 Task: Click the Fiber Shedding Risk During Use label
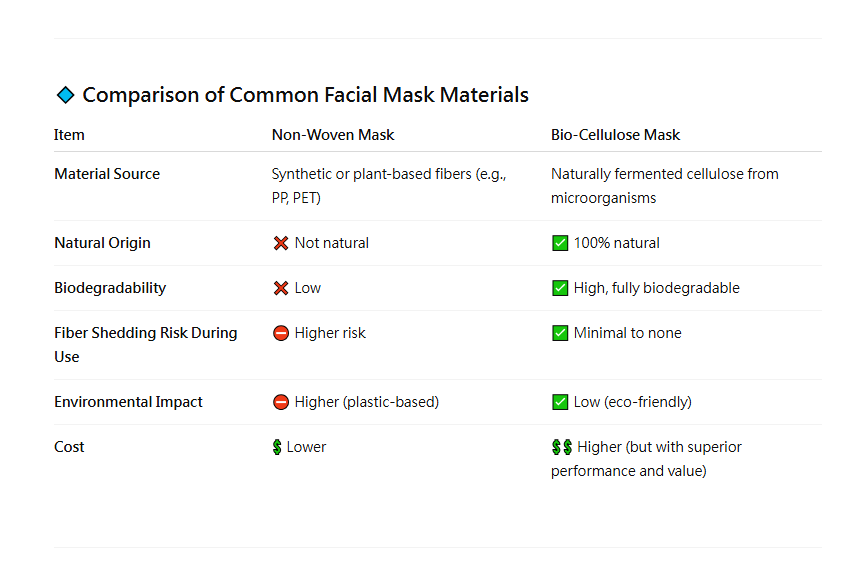coord(146,345)
